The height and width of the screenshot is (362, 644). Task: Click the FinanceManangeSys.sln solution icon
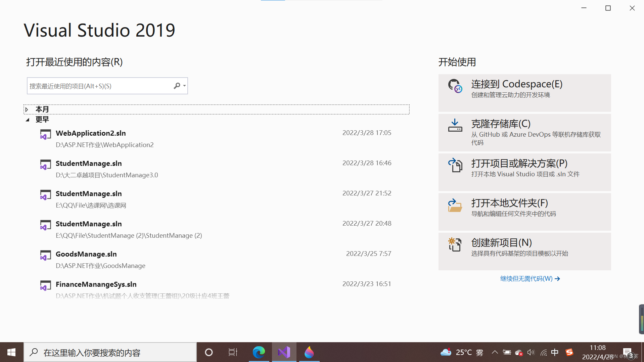(45, 285)
